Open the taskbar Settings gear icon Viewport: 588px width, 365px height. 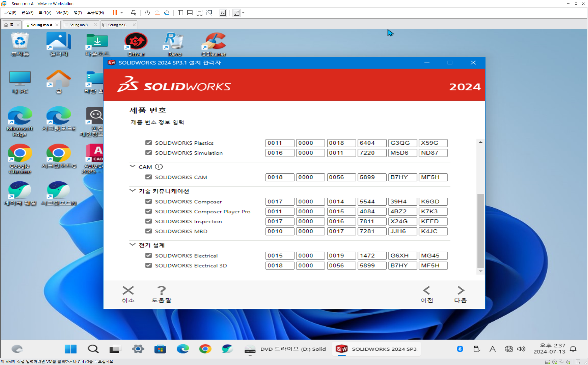coord(138,349)
